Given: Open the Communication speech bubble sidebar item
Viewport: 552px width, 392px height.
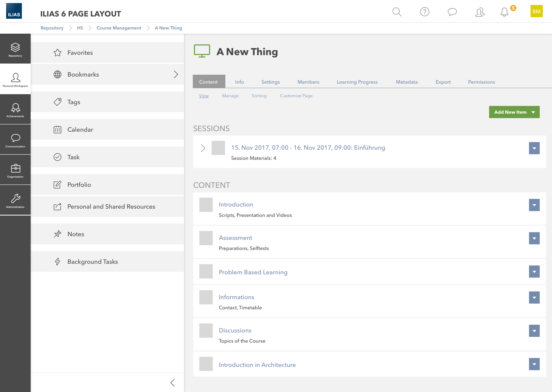Looking at the screenshot, I should 15,140.
